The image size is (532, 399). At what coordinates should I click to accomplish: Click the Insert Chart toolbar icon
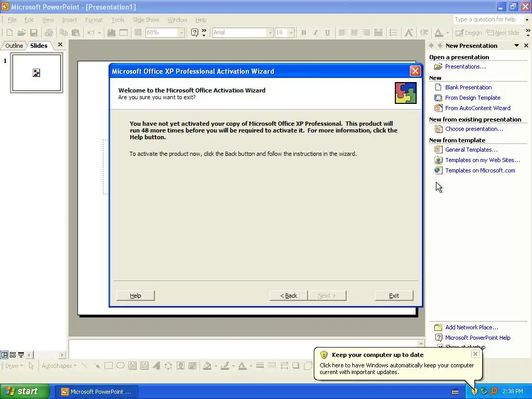pos(111,33)
